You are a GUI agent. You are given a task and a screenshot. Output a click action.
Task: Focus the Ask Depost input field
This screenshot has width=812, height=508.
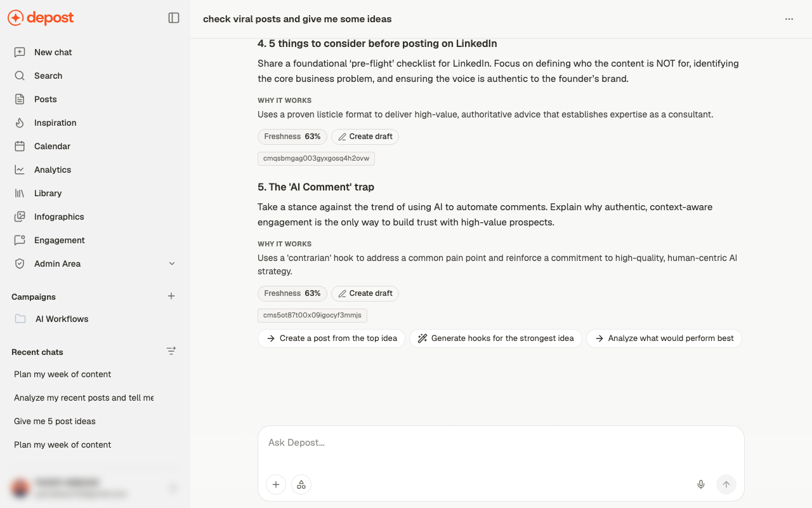click(501, 443)
